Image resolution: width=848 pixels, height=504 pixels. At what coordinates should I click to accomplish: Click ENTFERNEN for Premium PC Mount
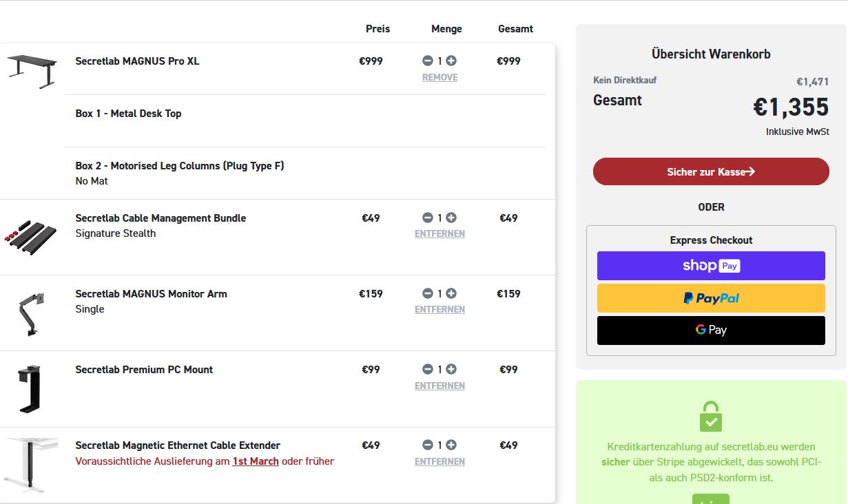(439, 386)
